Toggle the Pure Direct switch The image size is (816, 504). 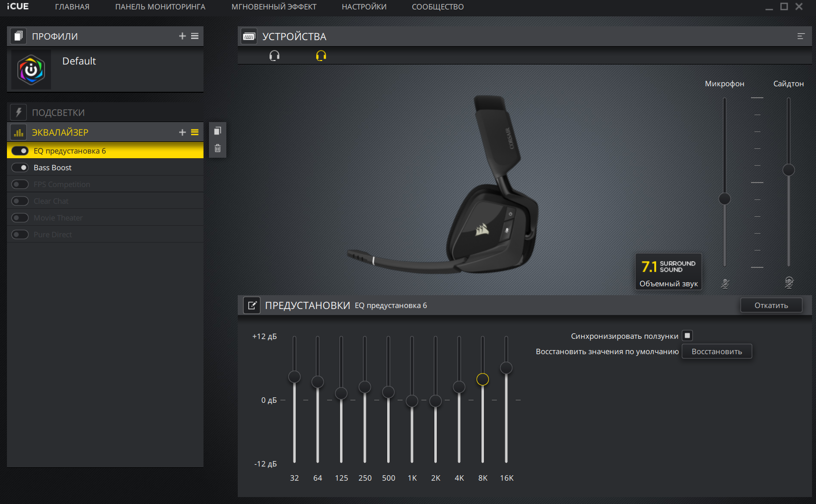[x=20, y=235]
